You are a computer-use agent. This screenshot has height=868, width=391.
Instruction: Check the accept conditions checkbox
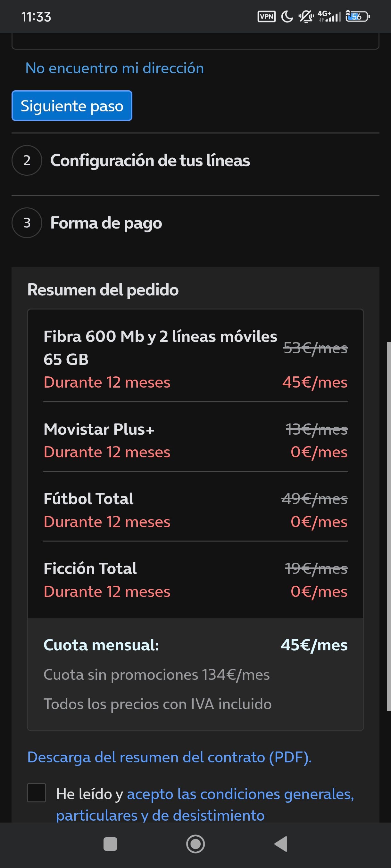[37, 792]
